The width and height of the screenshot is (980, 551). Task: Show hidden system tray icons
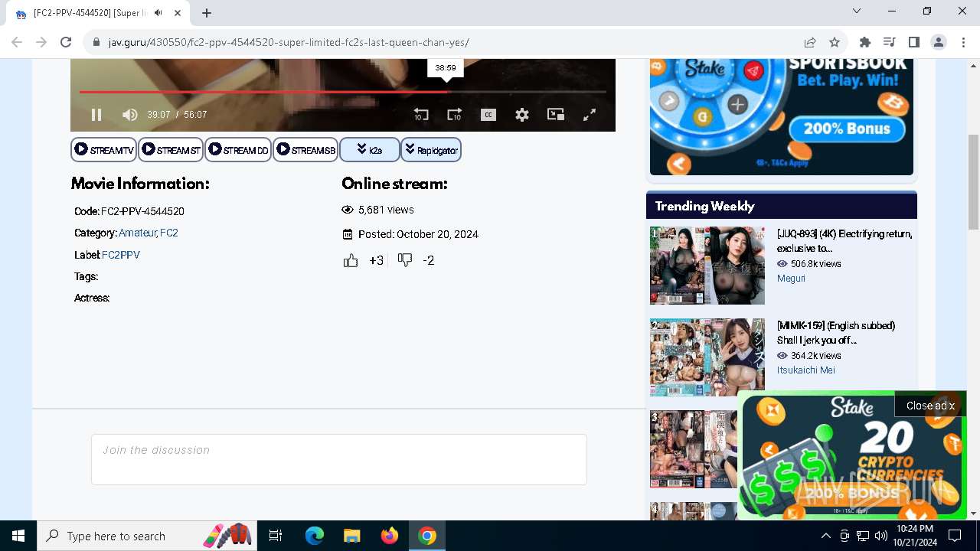pyautogui.click(x=826, y=536)
